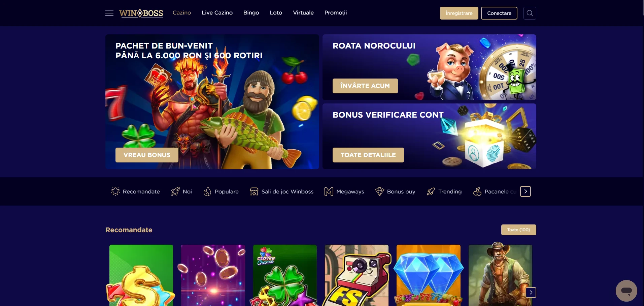Viewport: 644px width, 306px height.
Task: Open Megaways category icon
Action: pos(329,191)
